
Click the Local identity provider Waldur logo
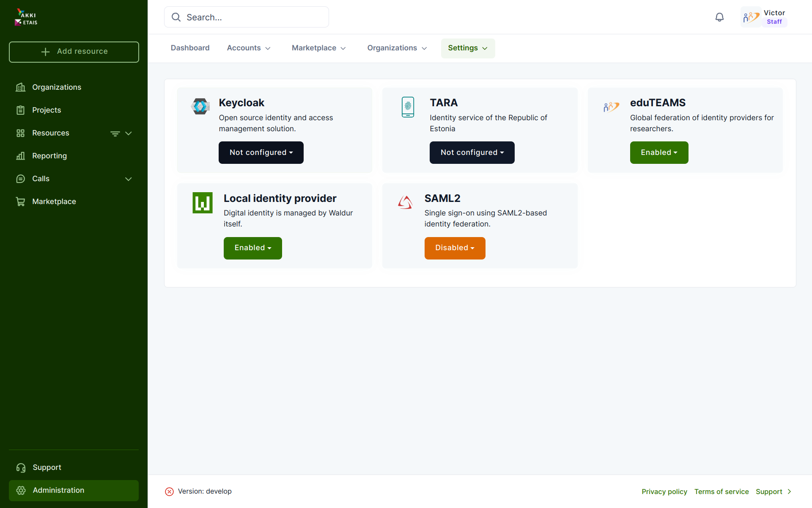[203, 203]
